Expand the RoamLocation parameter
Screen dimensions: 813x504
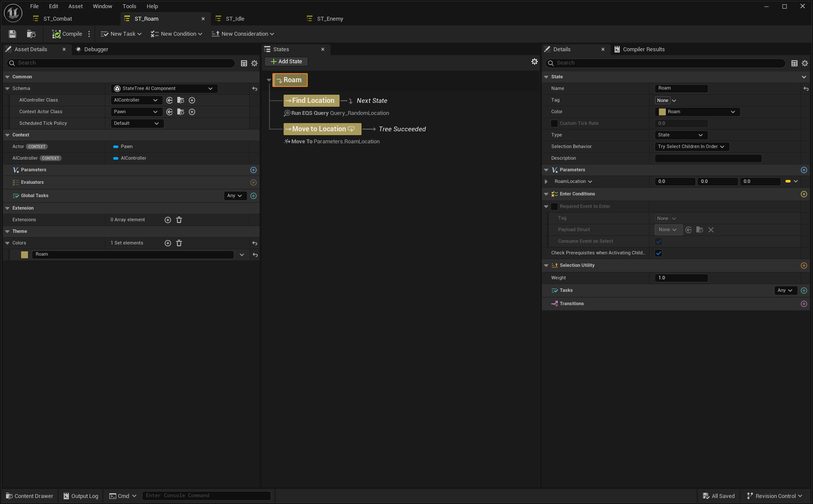(x=547, y=181)
